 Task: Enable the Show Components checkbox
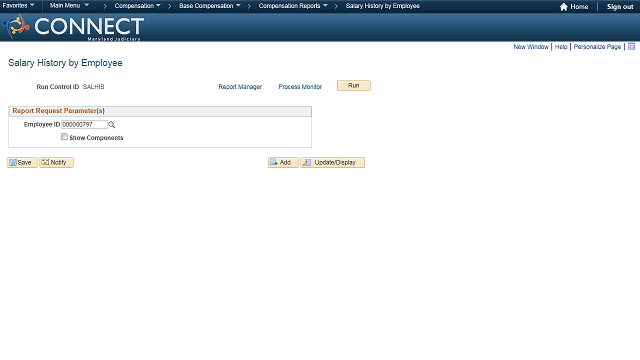[x=64, y=137]
